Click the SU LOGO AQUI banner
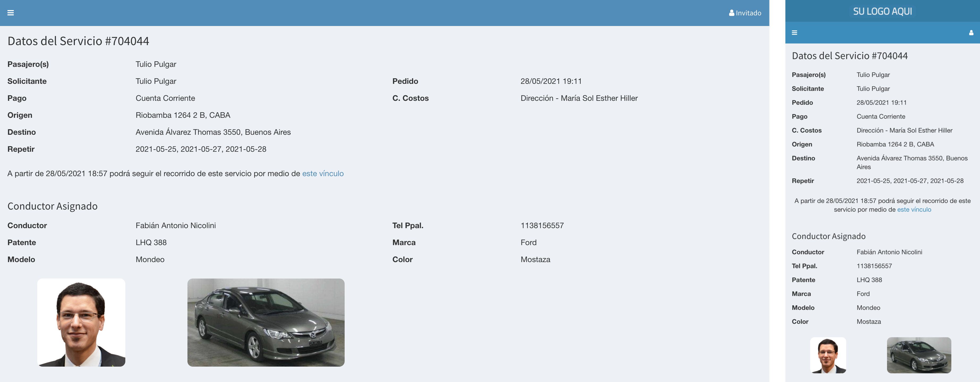980x382 pixels. [882, 11]
